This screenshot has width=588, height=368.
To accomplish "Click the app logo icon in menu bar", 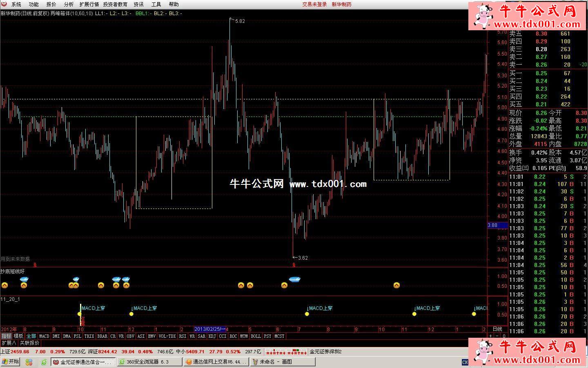I will click(x=4, y=4).
